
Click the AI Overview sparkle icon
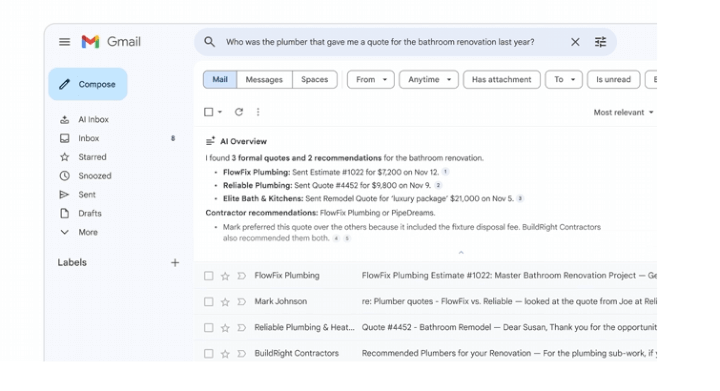(x=210, y=141)
